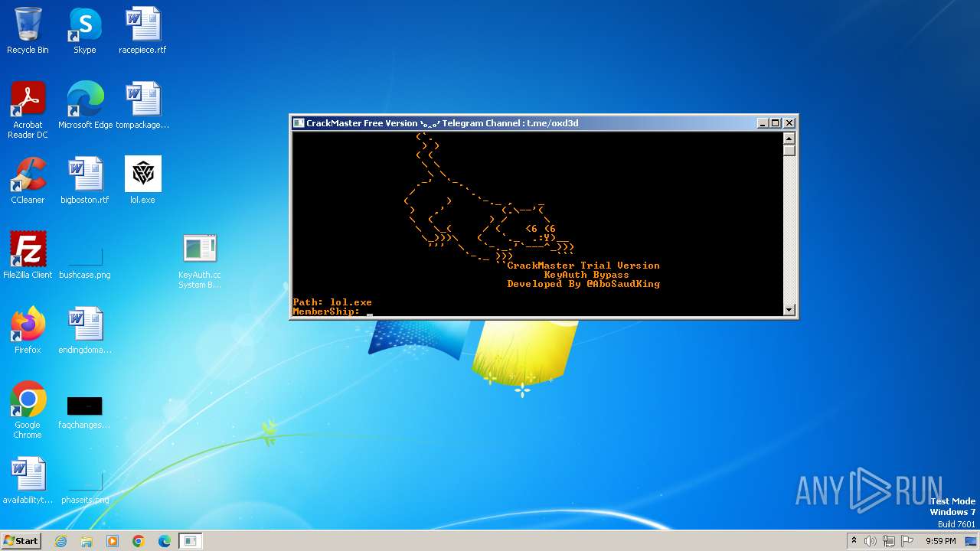Click the console scrollbar thumb
The width and height of the screenshot is (980, 551).
789,151
